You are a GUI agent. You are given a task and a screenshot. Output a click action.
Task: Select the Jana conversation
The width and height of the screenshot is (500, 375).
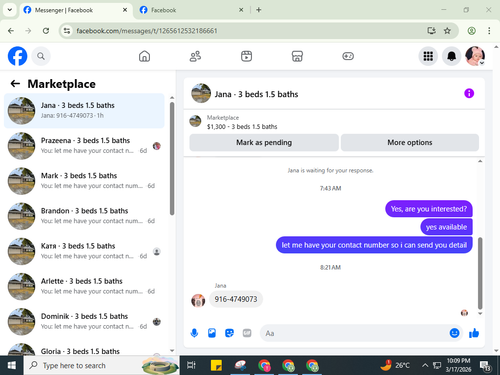[84, 111]
